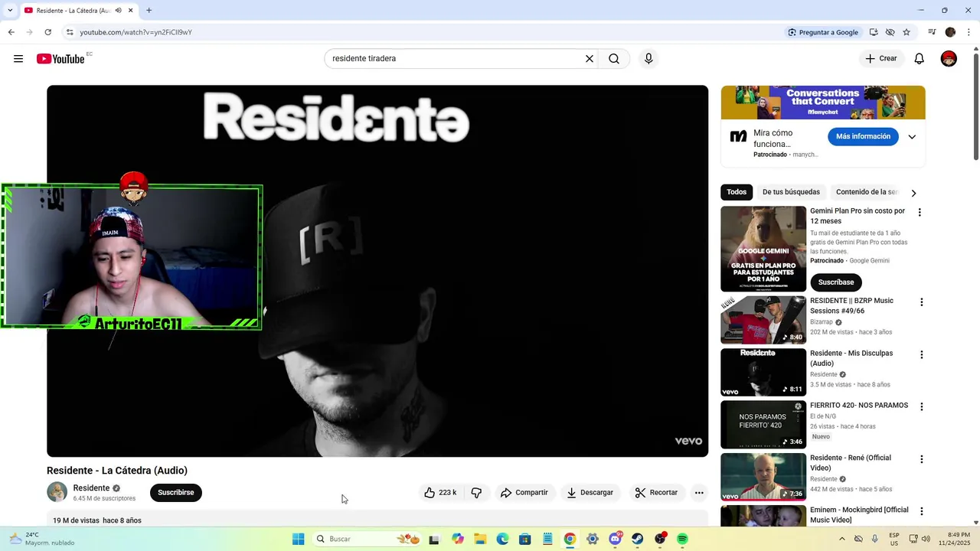Click the Chrome address bar URL
980x551 pixels.
(136, 32)
